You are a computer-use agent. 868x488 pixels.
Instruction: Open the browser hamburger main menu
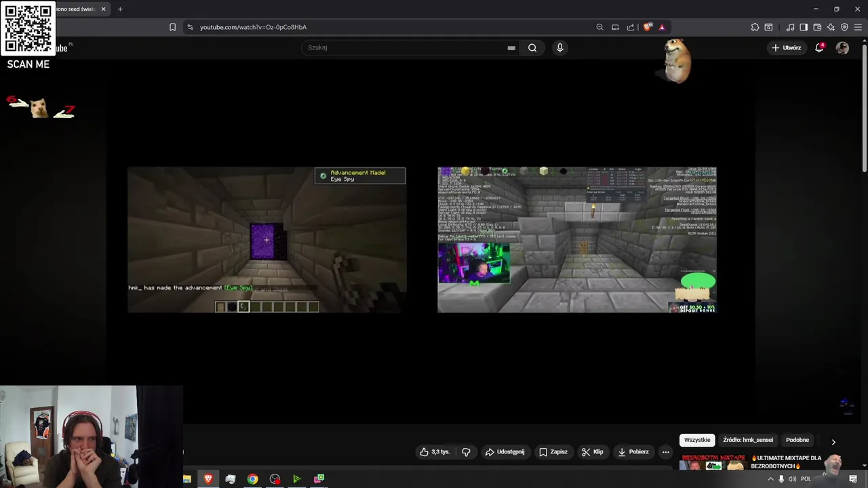[x=858, y=27]
